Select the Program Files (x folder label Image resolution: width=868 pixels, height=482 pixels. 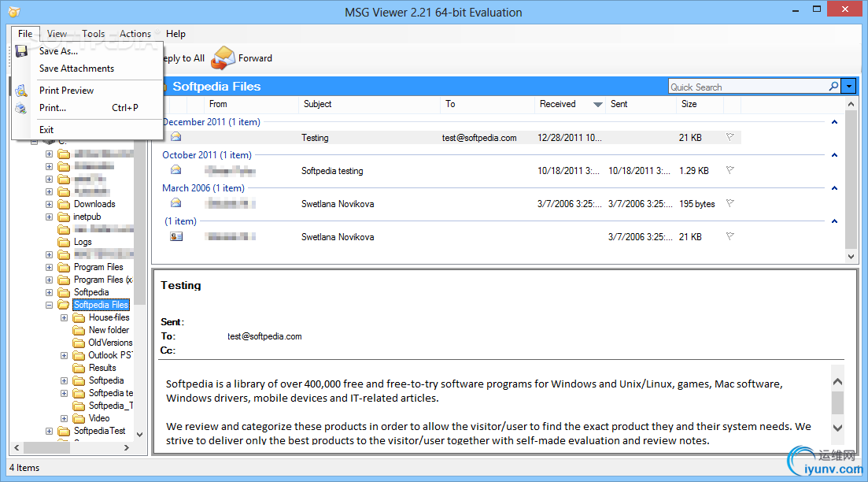click(104, 280)
